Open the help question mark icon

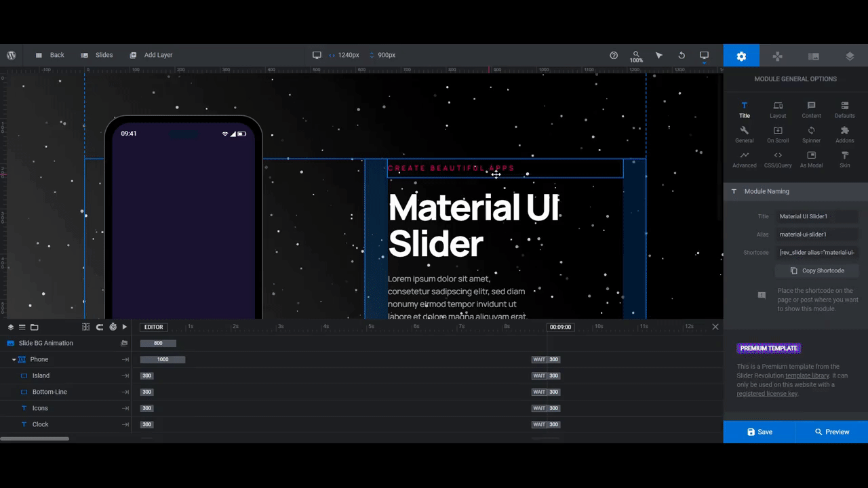614,56
